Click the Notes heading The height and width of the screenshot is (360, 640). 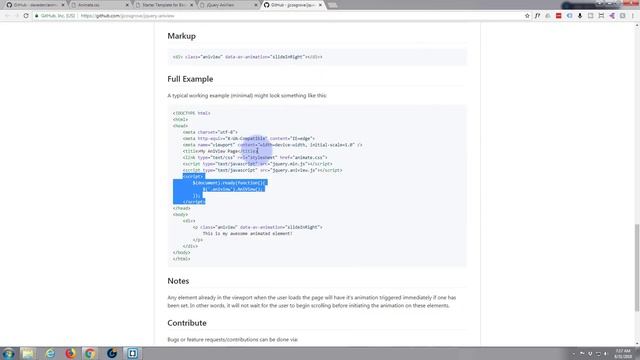178,281
